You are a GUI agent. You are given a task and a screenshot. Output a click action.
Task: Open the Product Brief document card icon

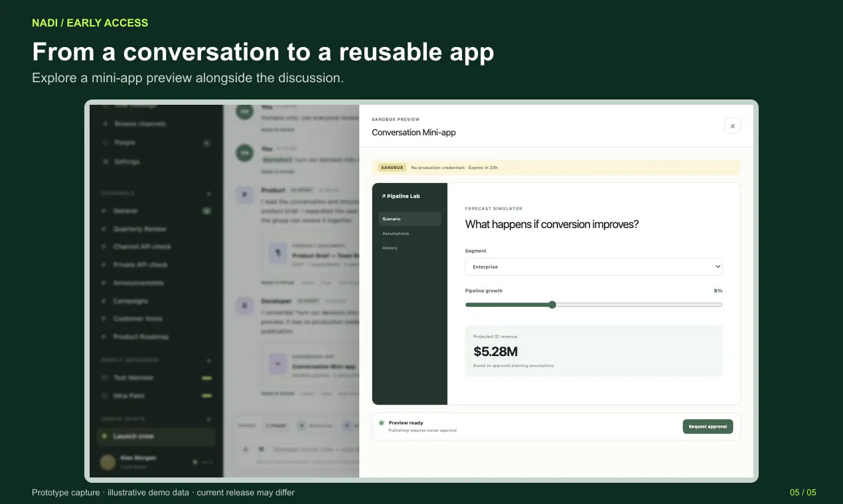[x=277, y=252]
